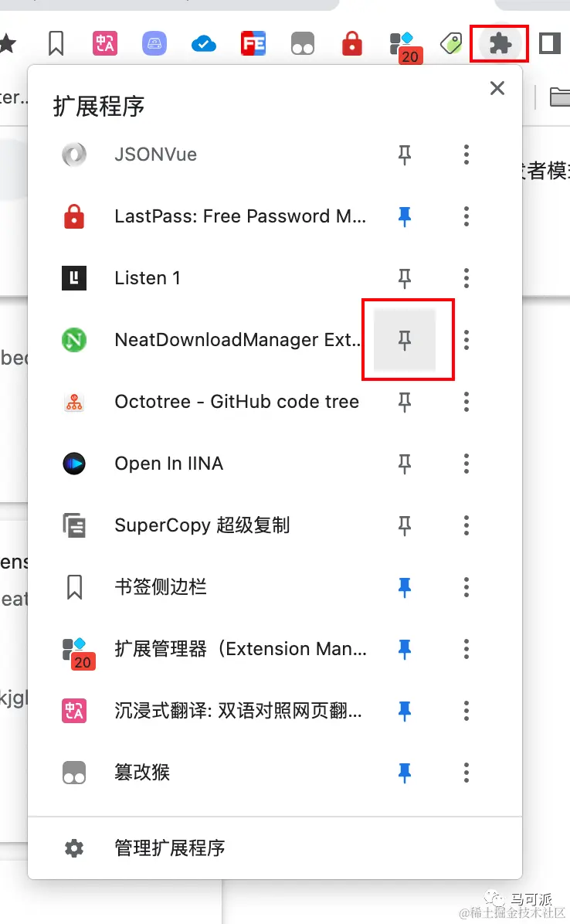Click the SuperCopy document icon
The image size is (570, 924).
tap(74, 525)
